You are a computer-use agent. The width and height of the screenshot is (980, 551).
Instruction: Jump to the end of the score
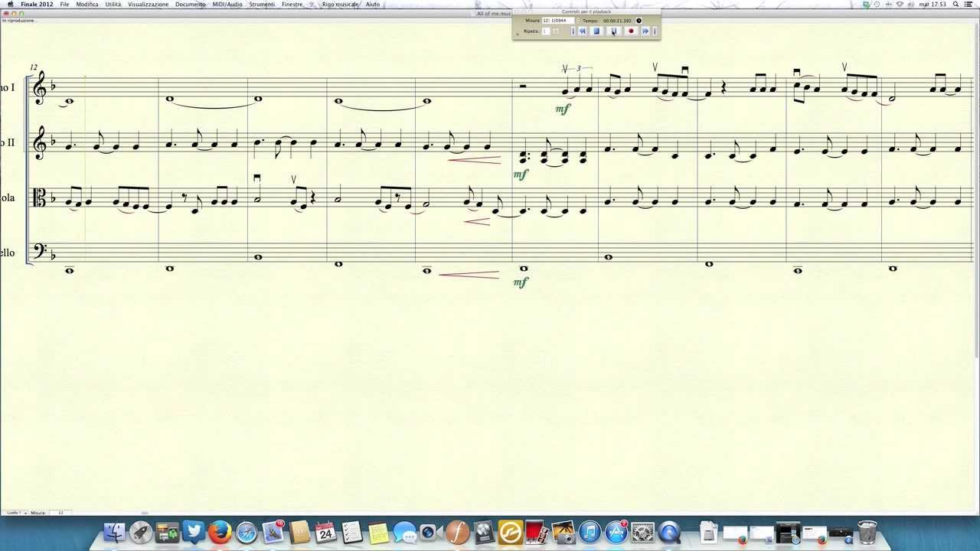click(x=655, y=31)
